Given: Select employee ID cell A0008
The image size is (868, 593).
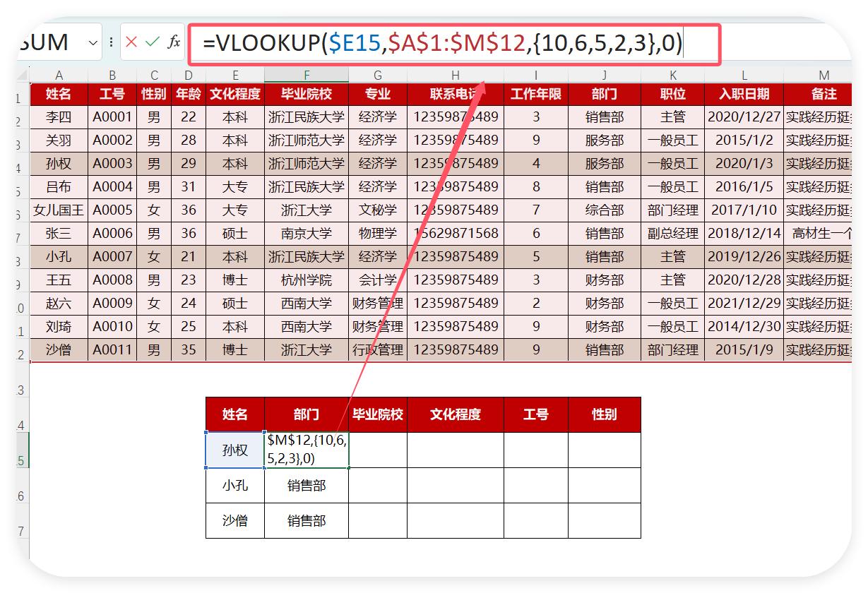Looking at the screenshot, I should tap(112, 280).
